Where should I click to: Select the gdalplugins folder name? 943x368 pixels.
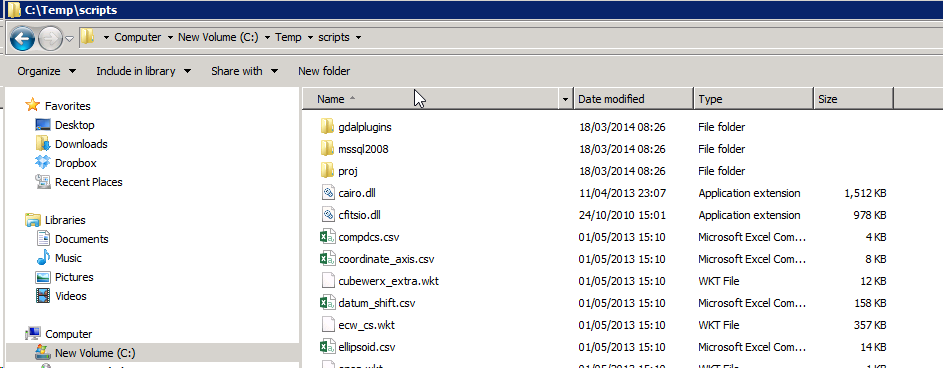[x=365, y=127]
